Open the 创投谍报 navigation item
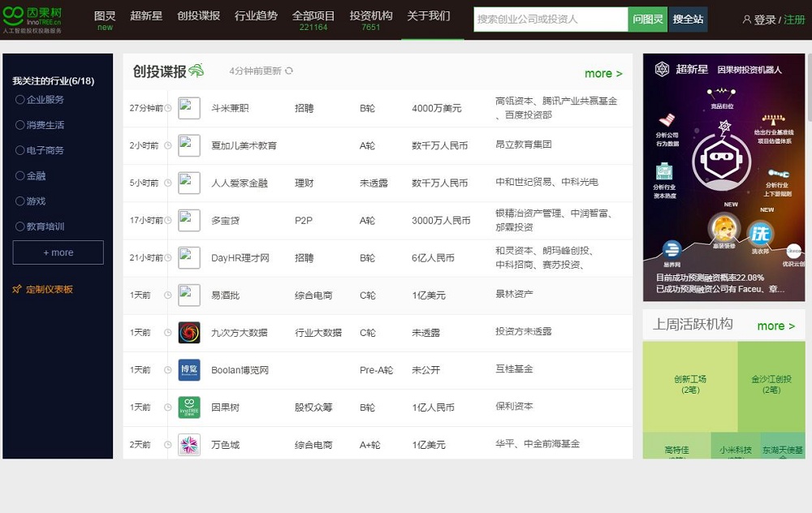 tap(198, 16)
